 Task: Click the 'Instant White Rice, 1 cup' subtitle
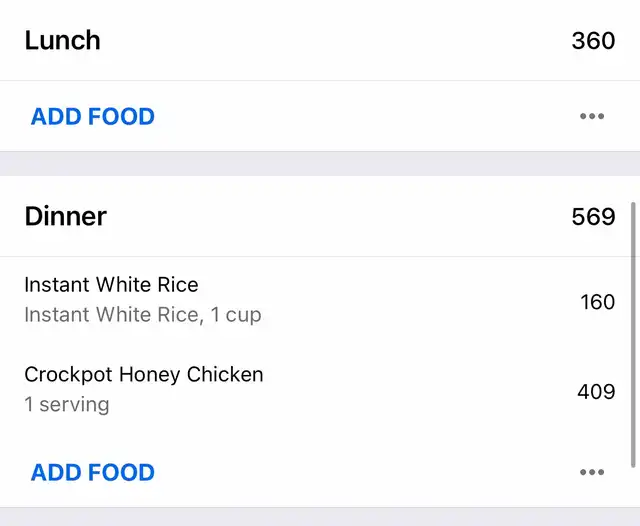click(x=142, y=315)
